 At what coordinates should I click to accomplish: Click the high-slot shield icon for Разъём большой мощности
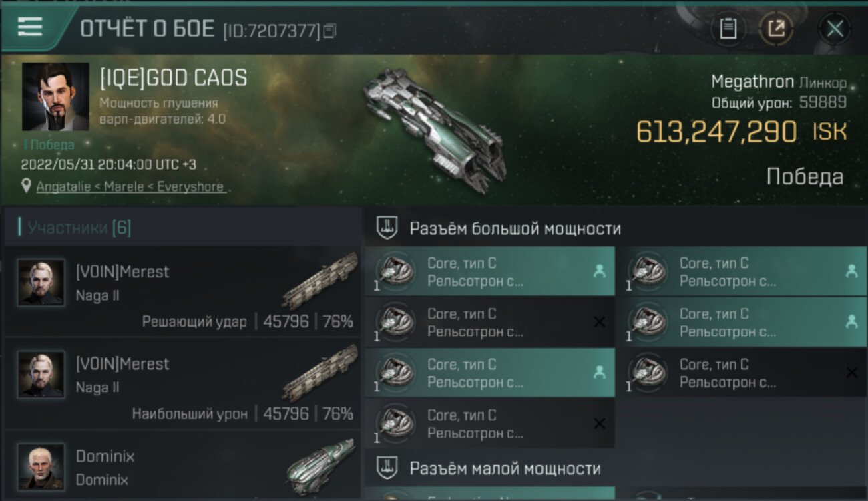coord(387,228)
